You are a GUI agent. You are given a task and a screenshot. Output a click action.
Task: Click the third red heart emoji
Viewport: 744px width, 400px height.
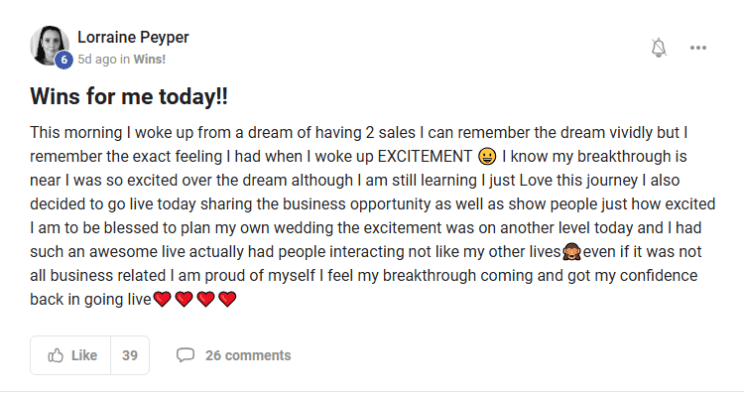coord(206,299)
